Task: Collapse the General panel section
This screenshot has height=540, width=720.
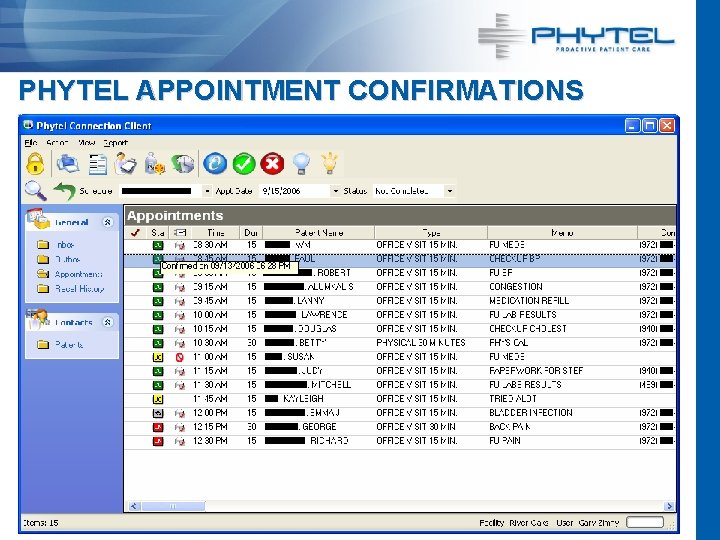Action: tap(107, 222)
